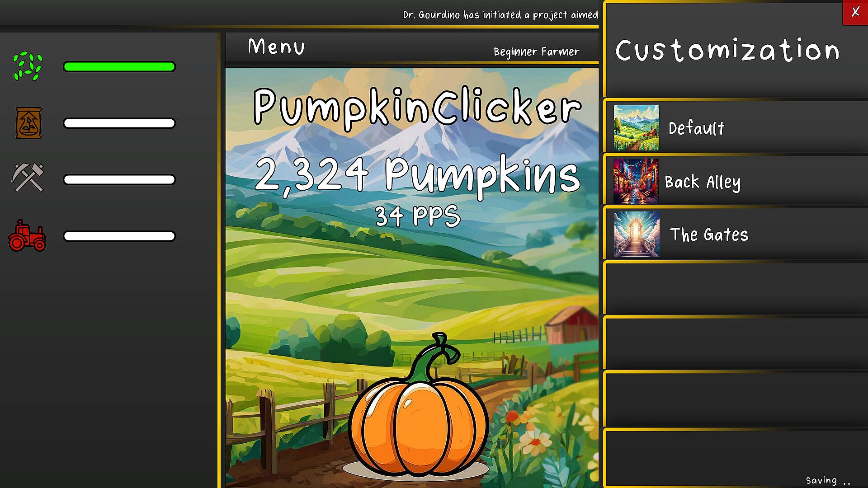Click the Dr. Gourdino news ticker
Image resolution: width=868 pixels, height=488 pixels.
[x=500, y=15]
